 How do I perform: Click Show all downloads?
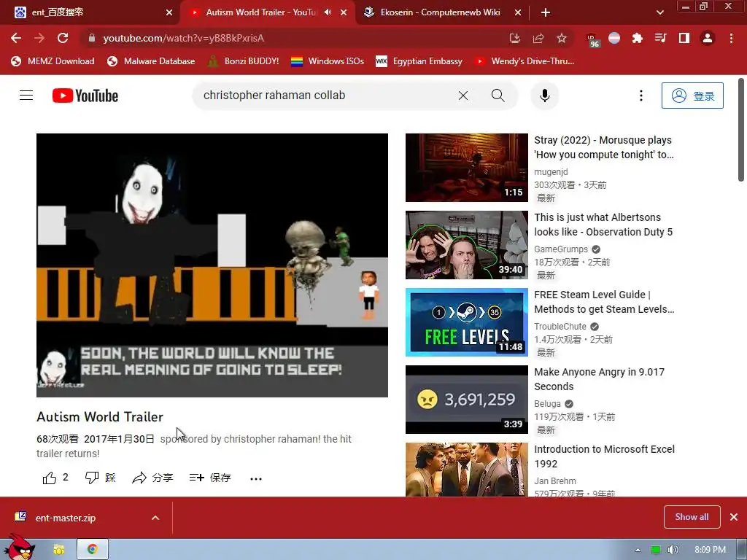point(692,517)
